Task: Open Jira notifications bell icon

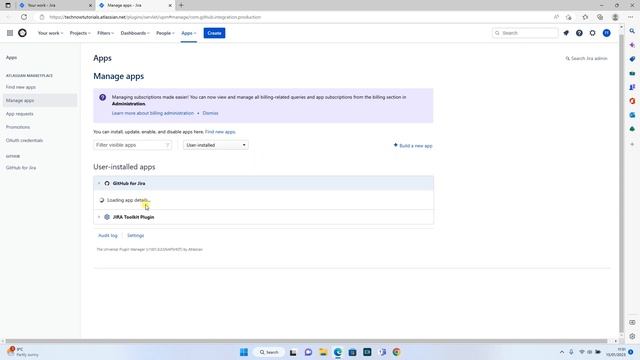Action: tap(566, 33)
